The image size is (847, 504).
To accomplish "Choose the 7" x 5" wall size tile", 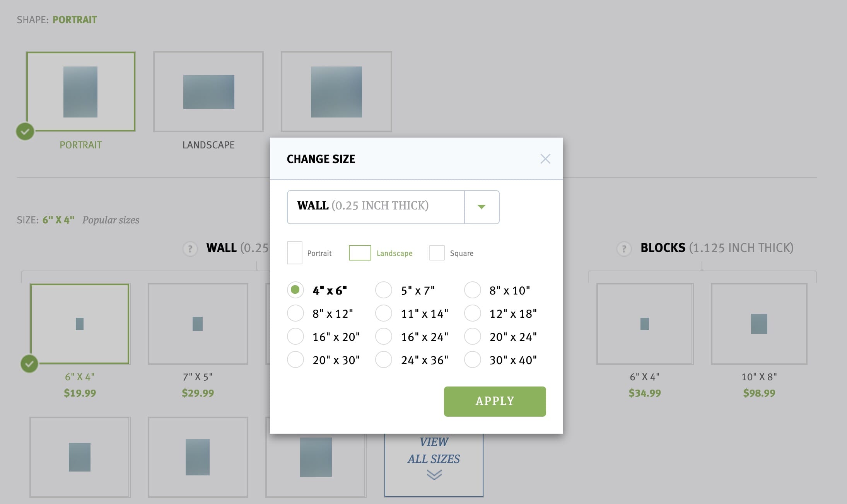I will (198, 324).
